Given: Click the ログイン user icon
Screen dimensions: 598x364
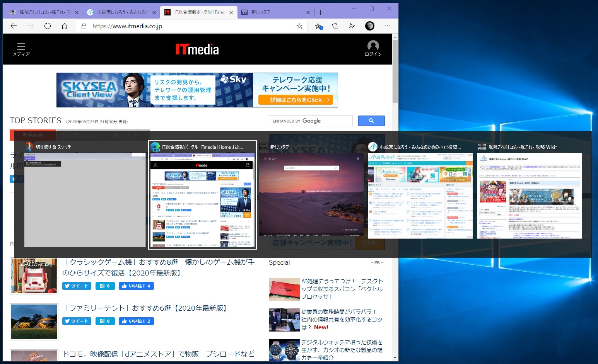Looking at the screenshot, I should pos(373,49).
